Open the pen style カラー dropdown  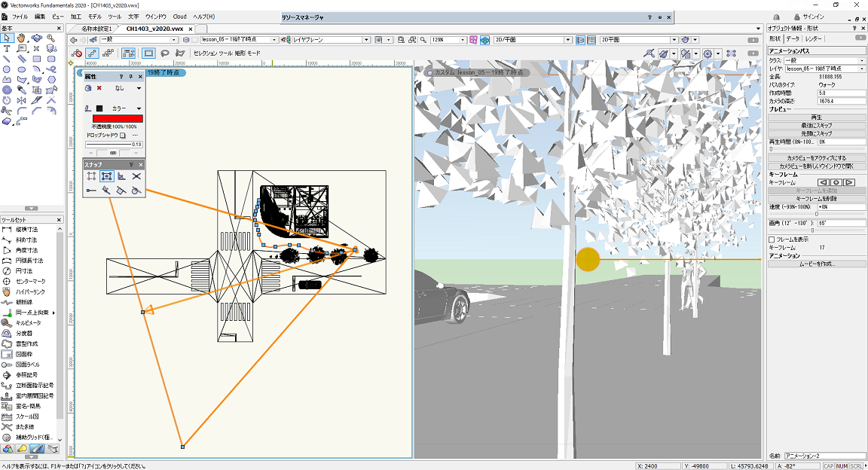coord(127,108)
